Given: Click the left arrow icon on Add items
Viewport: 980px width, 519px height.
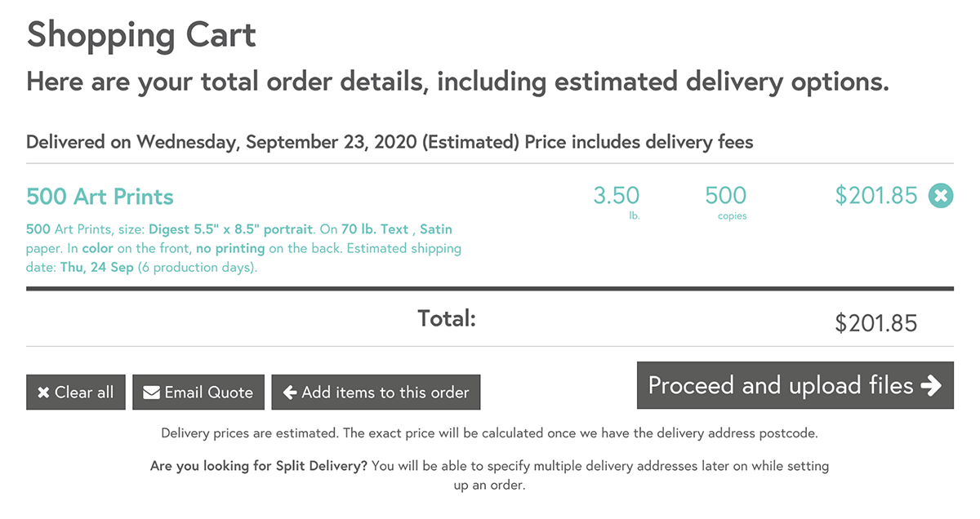Looking at the screenshot, I should (x=290, y=393).
